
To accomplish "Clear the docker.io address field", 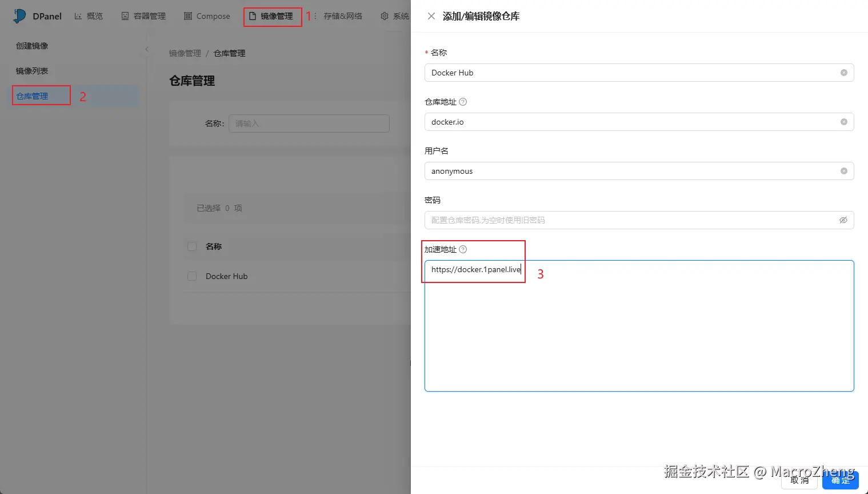I will click(x=843, y=122).
